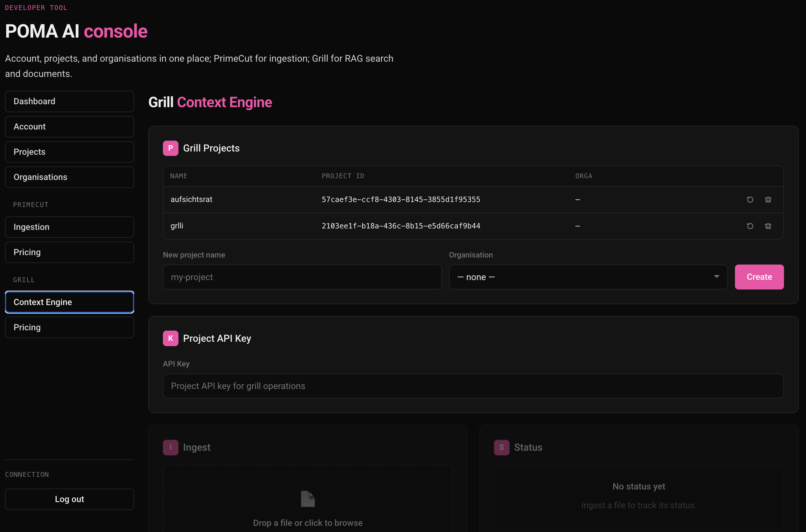Click project ID 57caef3e-ccf8-4303-8145-3855d1f95355
Viewport: 806px width, 532px height.
(401, 200)
